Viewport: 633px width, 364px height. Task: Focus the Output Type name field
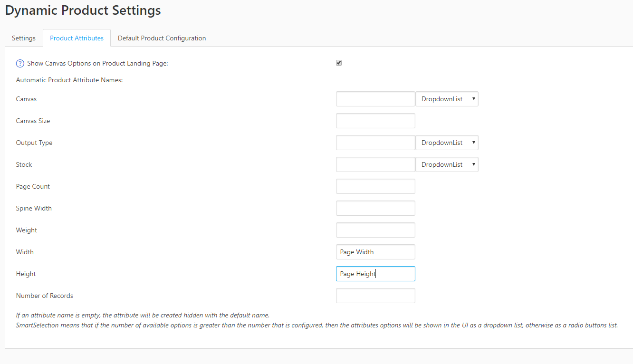(x=375, y=143)
